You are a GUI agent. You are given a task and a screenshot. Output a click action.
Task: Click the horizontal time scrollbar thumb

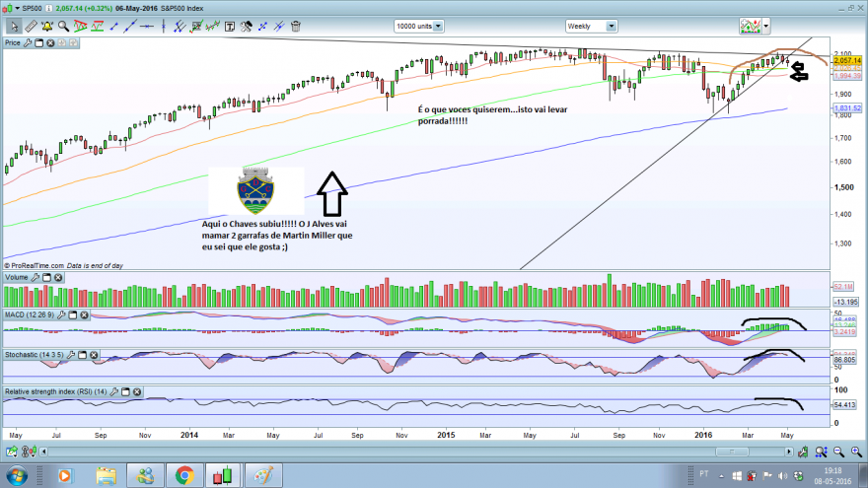coord(732,453)
